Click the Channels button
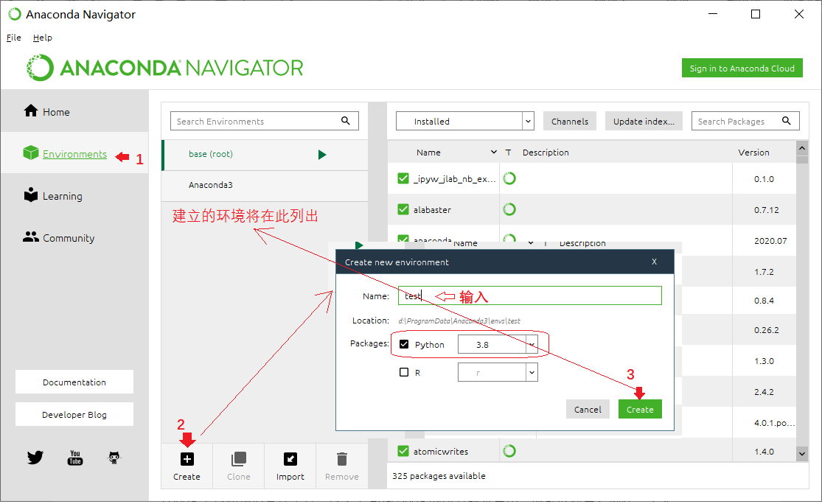This screenshot has width=822, height=504. tap(569, 121)
